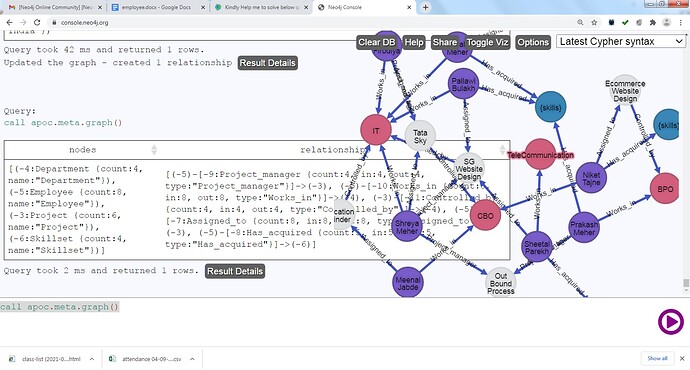690x370 pixels.
Task: Select the Sheetal Parekh employee node
Action: tap(537, 247)
